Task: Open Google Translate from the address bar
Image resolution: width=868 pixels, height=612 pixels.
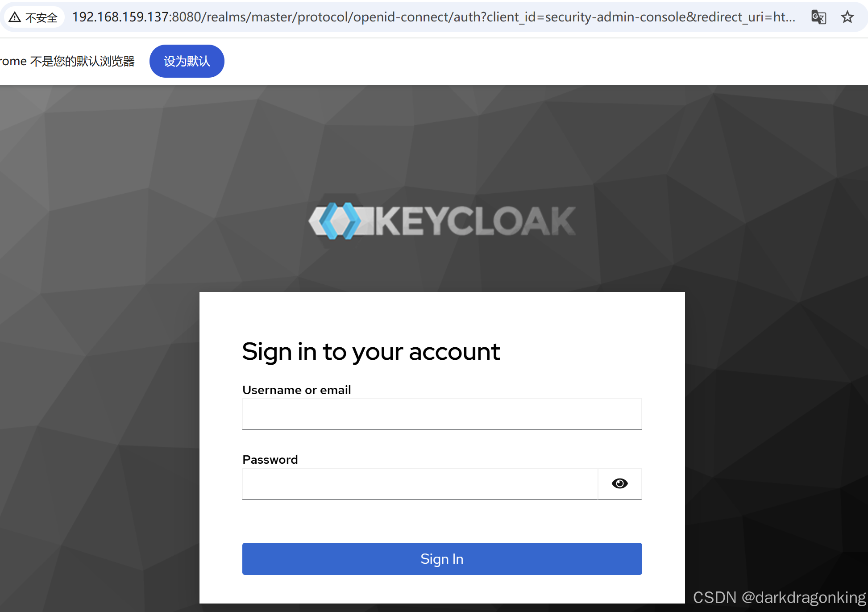Action: 818,17
